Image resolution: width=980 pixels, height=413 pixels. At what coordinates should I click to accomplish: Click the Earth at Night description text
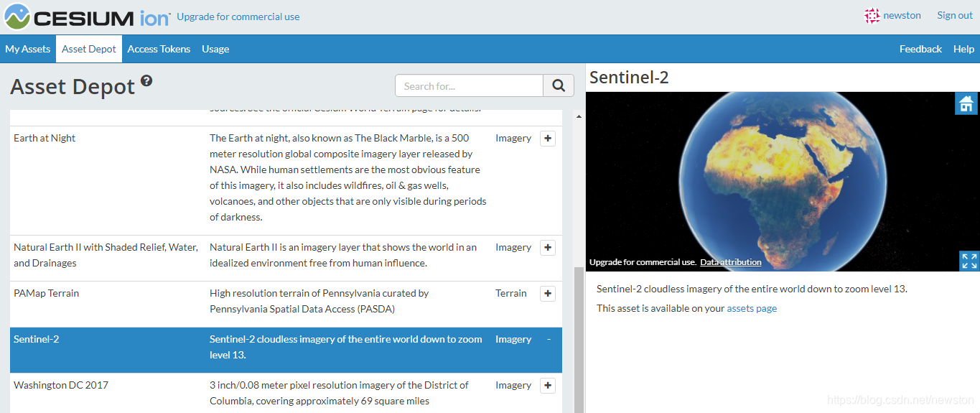click(x=348, y=177)
